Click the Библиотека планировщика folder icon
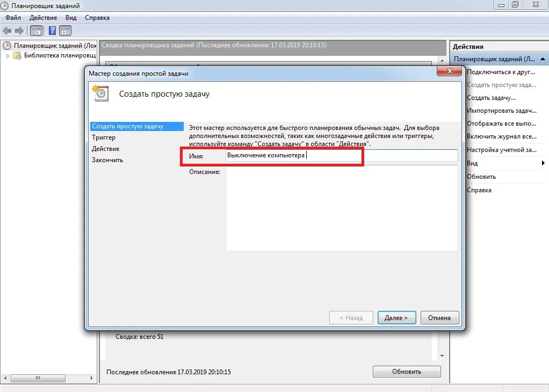Image resolution: width=549 pixels, height=392 pixels. pyautogui.click(x=17, y=56)
